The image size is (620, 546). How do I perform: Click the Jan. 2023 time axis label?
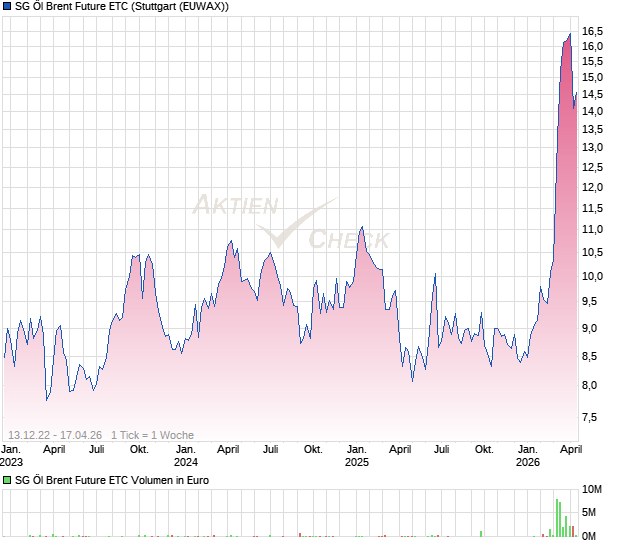point(12,456)
